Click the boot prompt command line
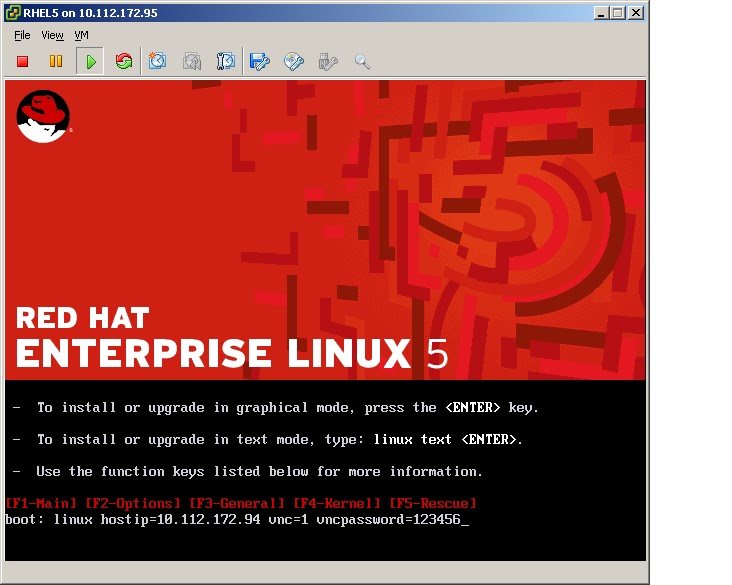This screenshot has height=585, width=732. (237, 520)
